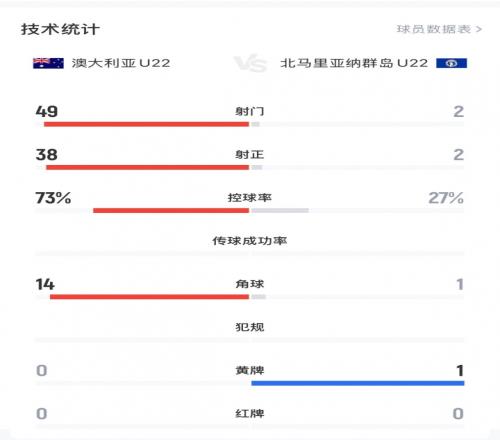Click Australia's 14 corners value
The width and height of the screenshot is (500, 440).
(x=45, y=284)
